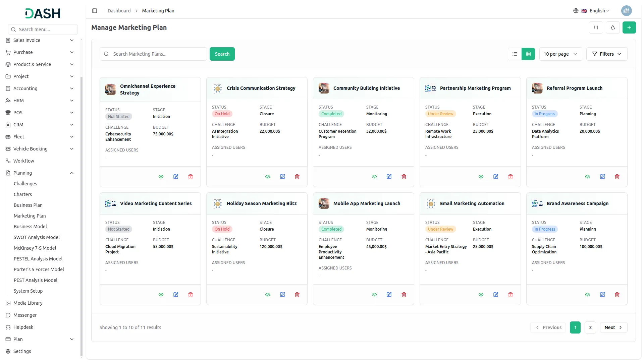View the Referral Program Launch details
The height and width of the screenshot is (362, 644).
[588, 177]
